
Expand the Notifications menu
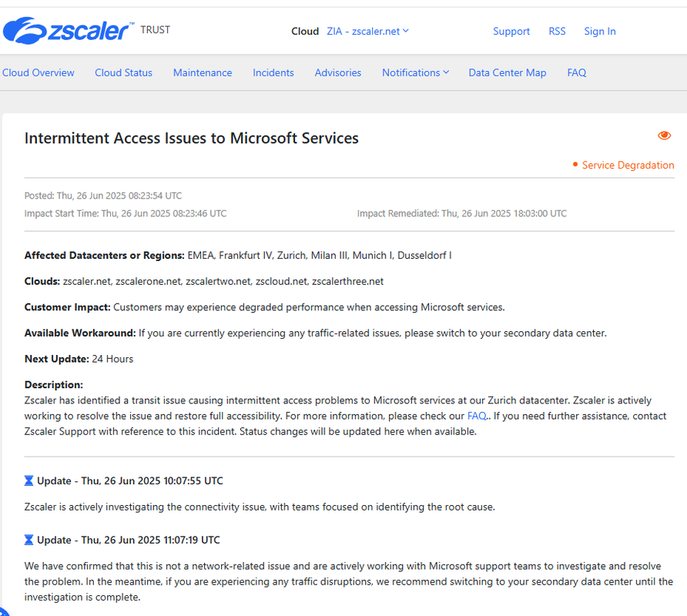pyautogui.click(x=415, y=72)
